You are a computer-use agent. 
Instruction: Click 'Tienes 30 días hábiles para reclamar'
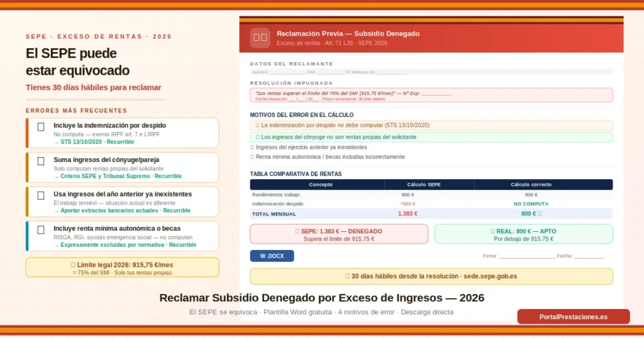93,87
